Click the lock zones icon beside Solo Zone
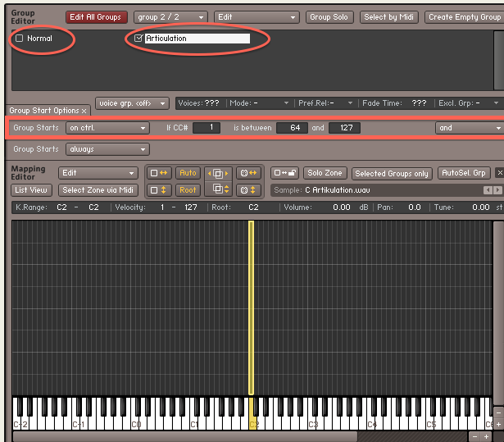 (x=284, y=173)
